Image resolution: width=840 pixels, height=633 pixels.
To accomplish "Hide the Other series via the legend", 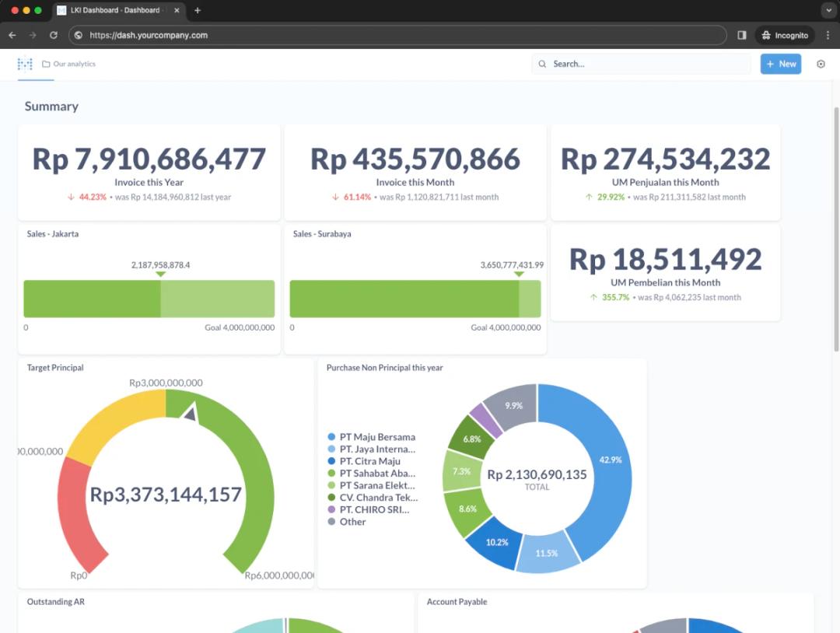I will (352, 522).
